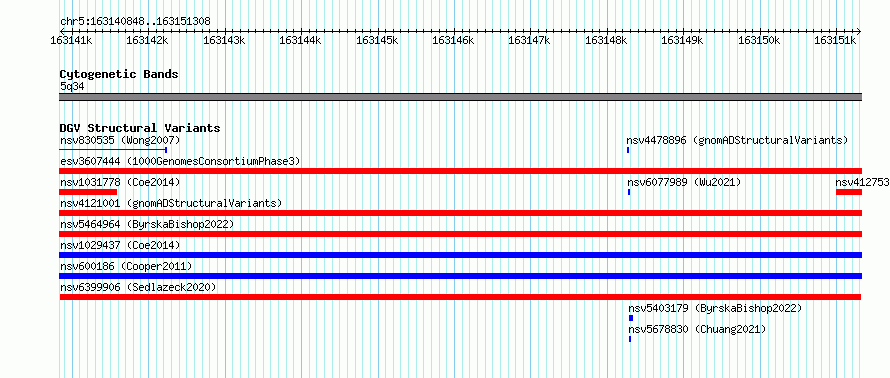
Task: Open variant label nsv6077989 (Wu2021)
Action: (x=684, y=182)
